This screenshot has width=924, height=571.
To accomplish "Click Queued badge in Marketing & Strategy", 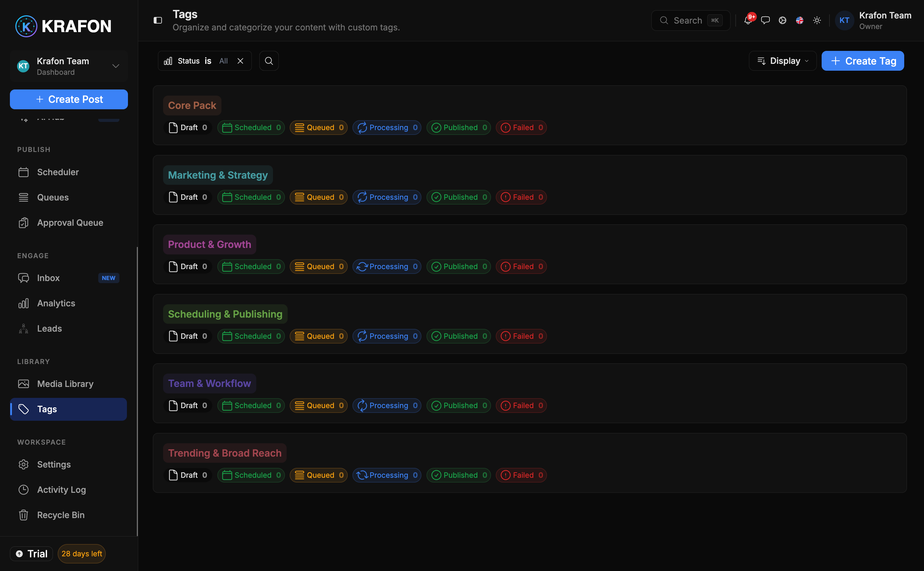I will point(318,197).
